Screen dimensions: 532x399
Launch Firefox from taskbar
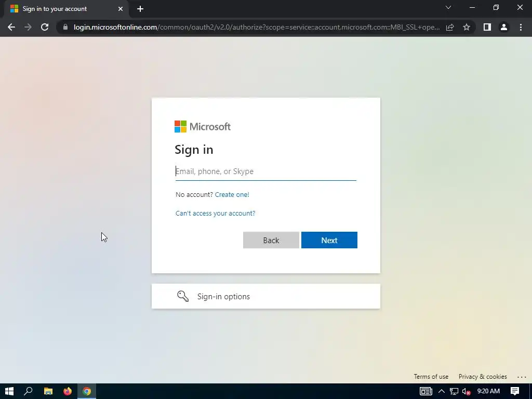pos(68,391)
